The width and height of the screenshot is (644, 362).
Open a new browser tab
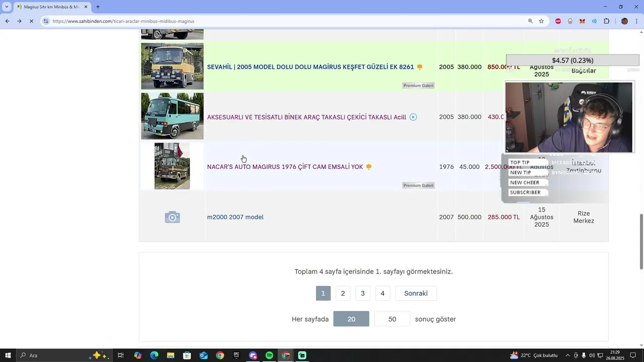(x=98, y=7)
